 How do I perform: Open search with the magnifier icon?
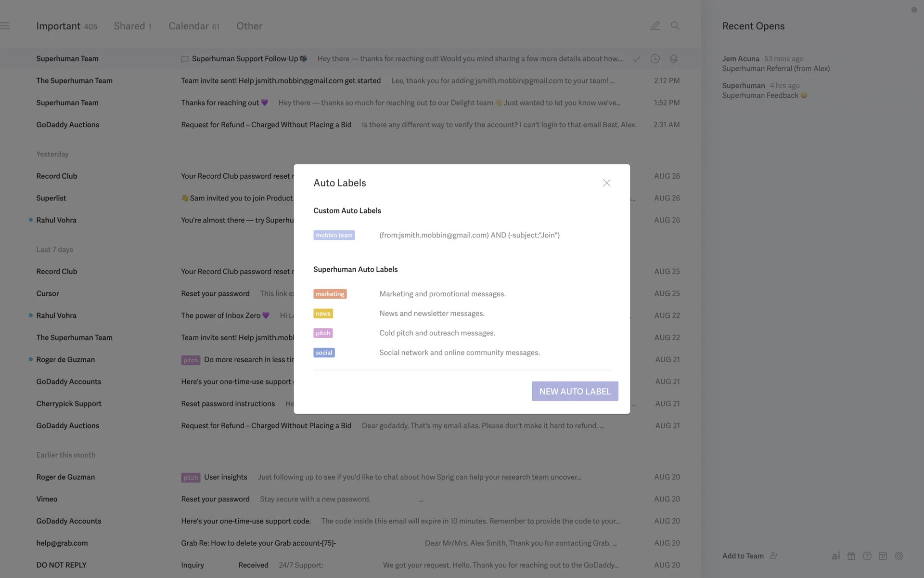point(675,26)
